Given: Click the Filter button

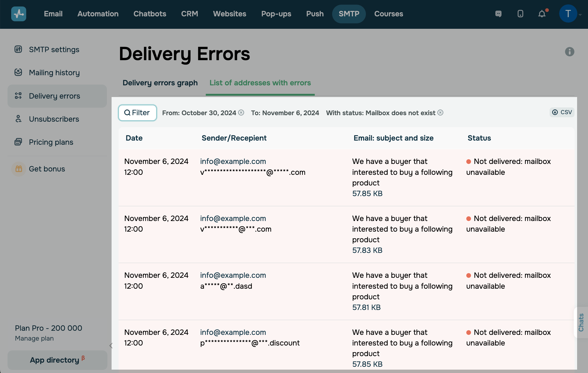Looking at the screenshot, I should click(x=137, y=113).
